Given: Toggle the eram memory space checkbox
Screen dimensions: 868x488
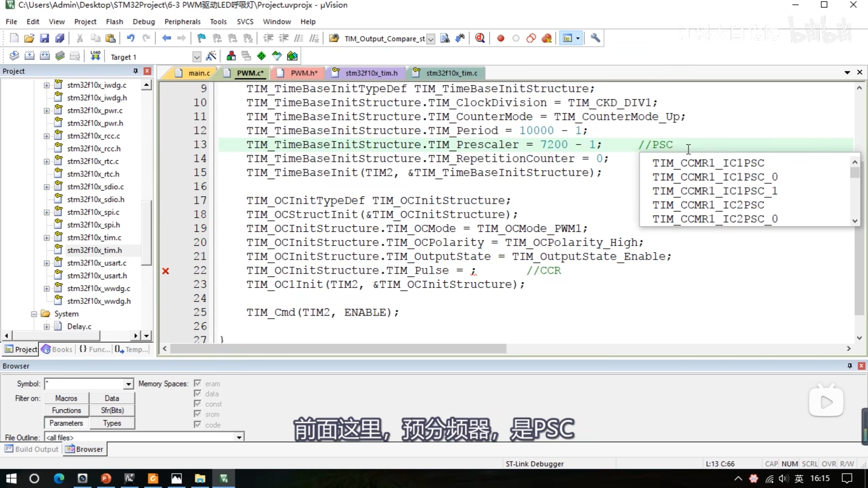Looking at the screenshot, I should (198, 383).
